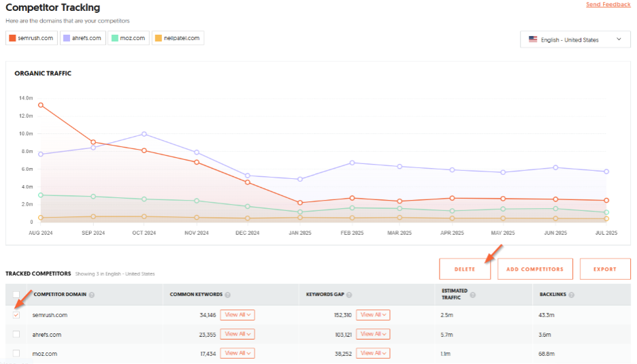This screenshot has width=637, height=364.
Task: Click the Common Keywords column header
Action: pyautogui.click(x=196, y=295)
